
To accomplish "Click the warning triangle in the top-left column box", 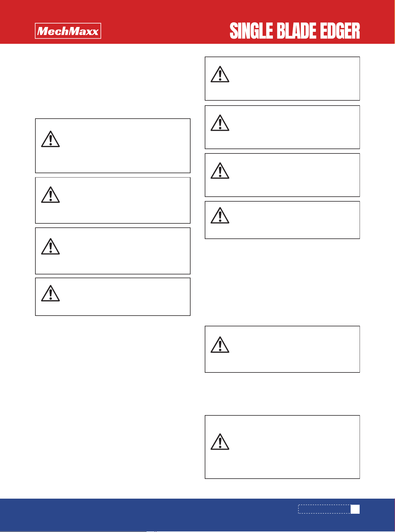I will (x=50, y=139).
